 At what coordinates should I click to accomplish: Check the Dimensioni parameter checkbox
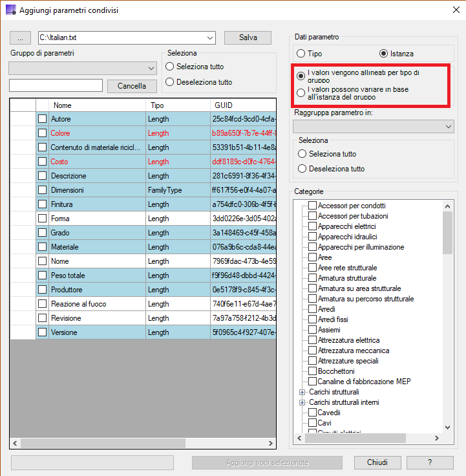tap(43, 190)
